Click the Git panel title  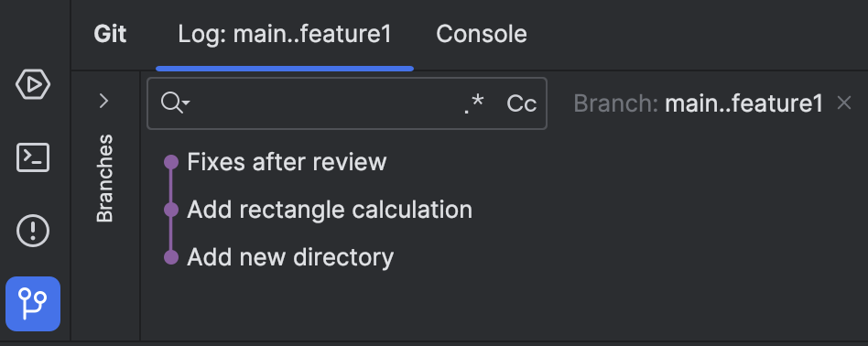pos(110,34)
